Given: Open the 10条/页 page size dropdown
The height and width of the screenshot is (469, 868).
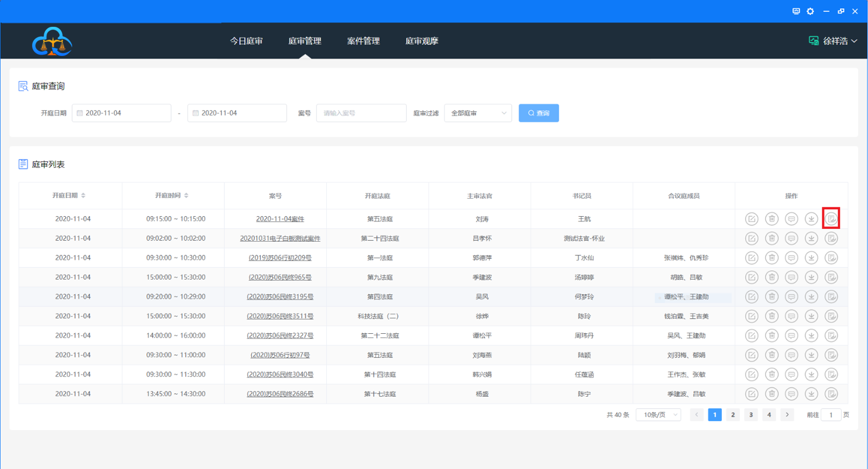Looking at the screenshot, I should tap(658, 415).
